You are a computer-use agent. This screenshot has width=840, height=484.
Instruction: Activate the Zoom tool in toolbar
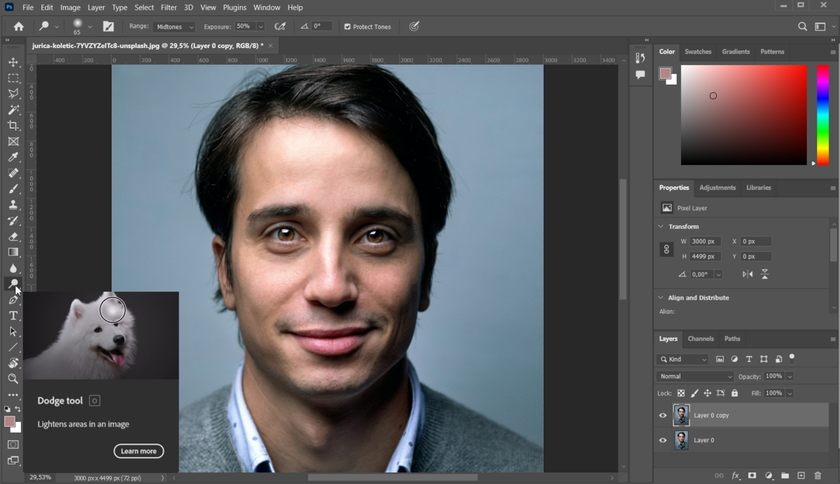[x=13, y=379]
